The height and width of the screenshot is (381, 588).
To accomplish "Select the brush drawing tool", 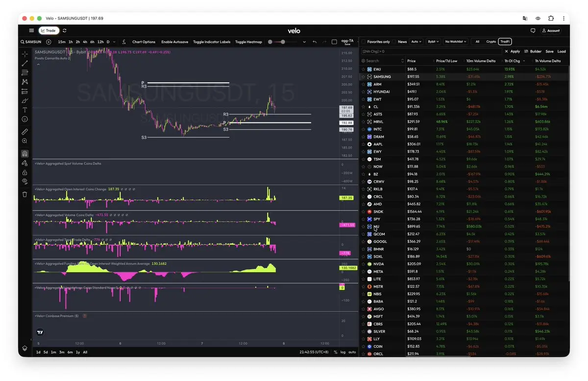I will click(24, 101).
